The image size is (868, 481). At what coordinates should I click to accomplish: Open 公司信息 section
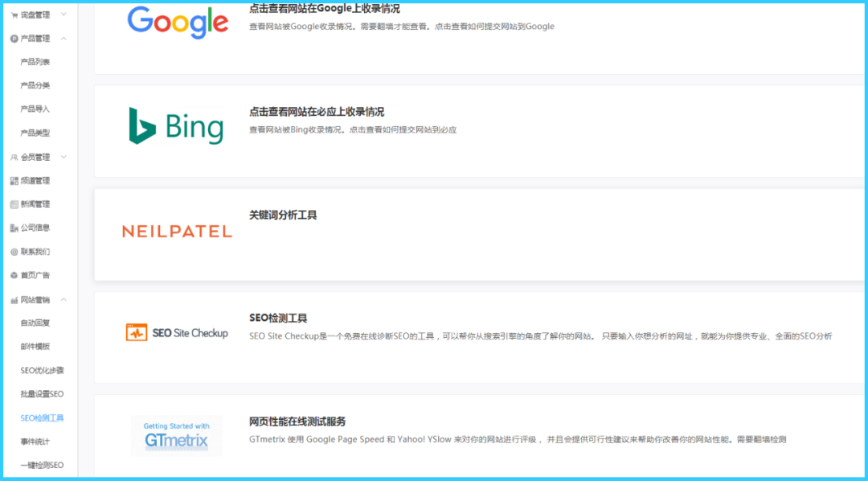point(35,228)
